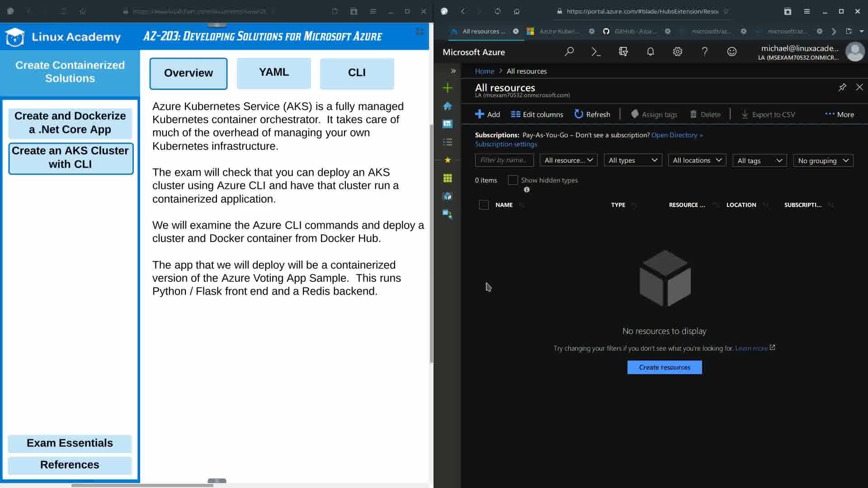The height and width of the screenshot is (488, 868).
Task: Click the Filter by name field
Action: (504, 160)
